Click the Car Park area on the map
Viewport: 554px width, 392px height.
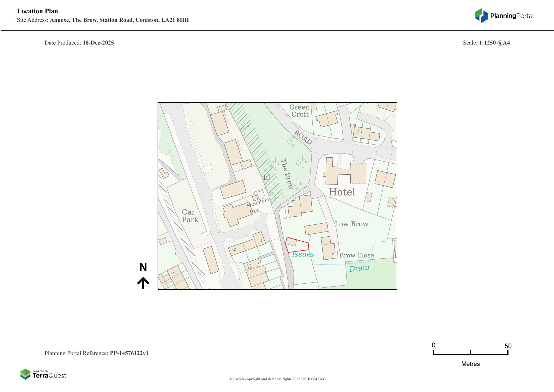coord(190,216)
